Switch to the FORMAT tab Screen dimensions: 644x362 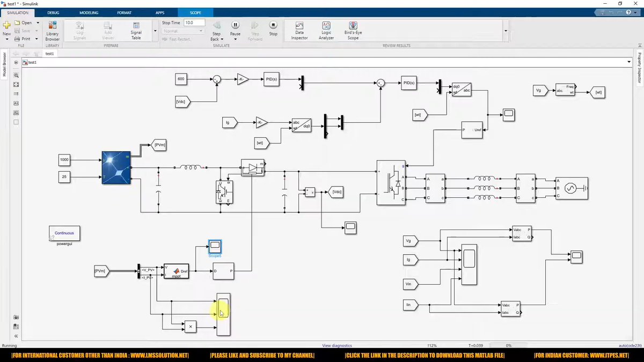[x=124, y=12]
